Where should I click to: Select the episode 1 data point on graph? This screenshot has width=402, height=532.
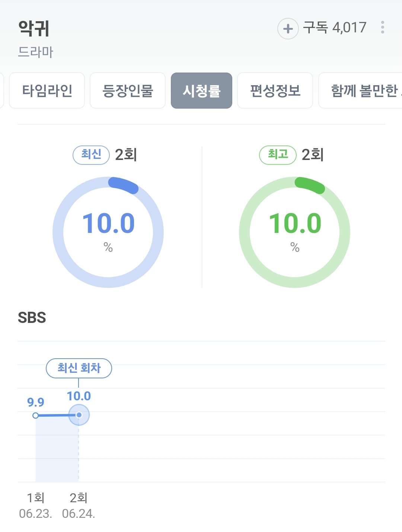click(35, 415)
